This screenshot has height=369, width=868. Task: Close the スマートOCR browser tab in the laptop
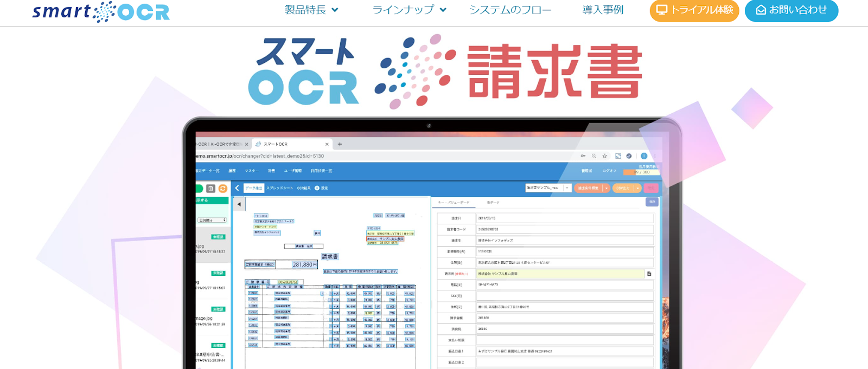pos(327,144)
